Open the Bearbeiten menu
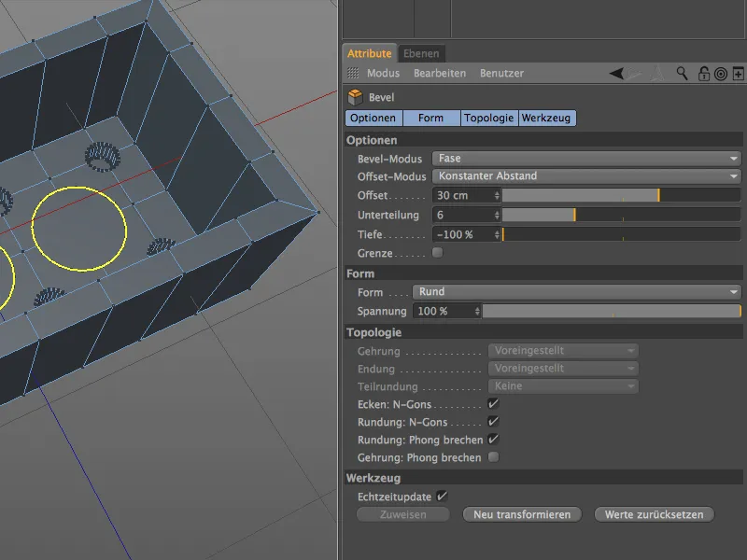This screenshot has width=747, height=560. (x=440, y=74)
